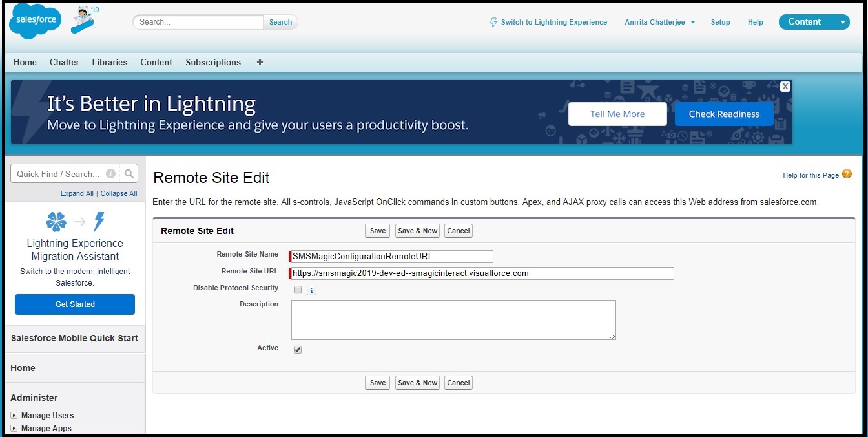
Task: Click the Manage Users sidebar label
Action: pyautogui.click(x=48, y=416)
